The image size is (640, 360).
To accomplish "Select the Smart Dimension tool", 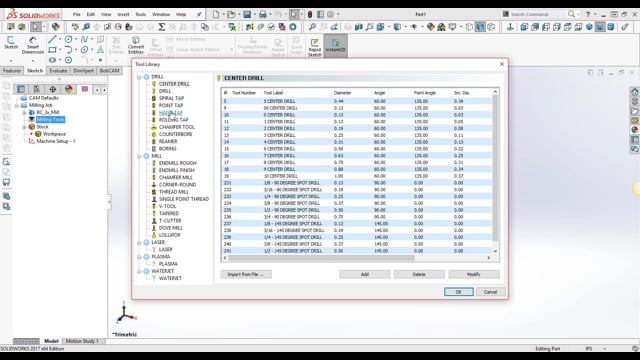I will click(33, 45).
